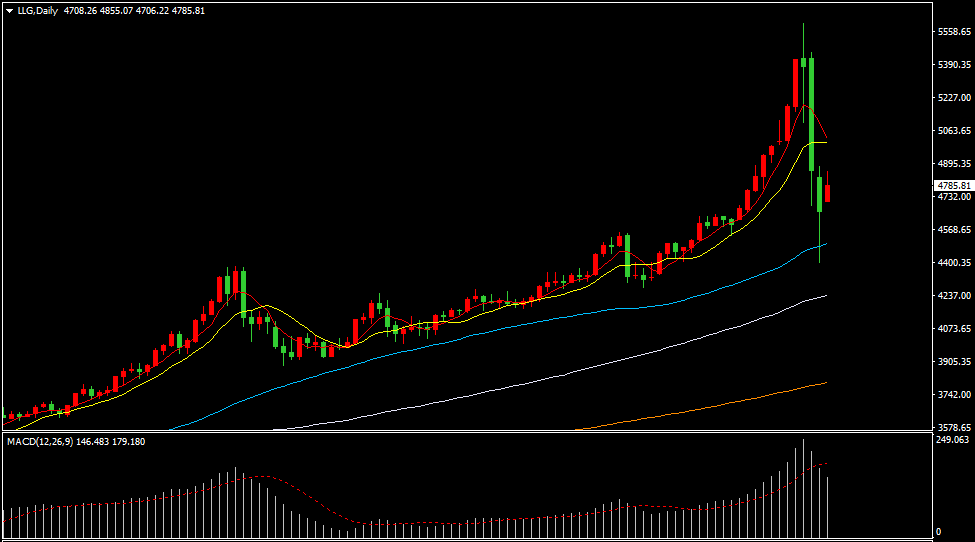The image size is (975, 542).
Task: Click the MACD(12,26,9) indicator label
Action: point(40,441)
